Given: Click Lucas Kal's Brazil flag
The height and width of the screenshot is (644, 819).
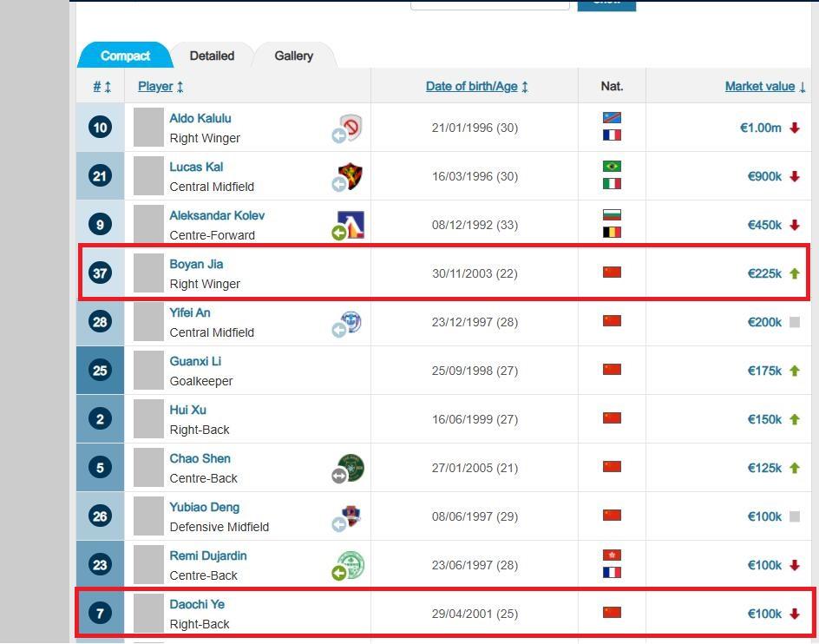Looking at the screenshot, I should pyautogui.click(x=612, y=167).
